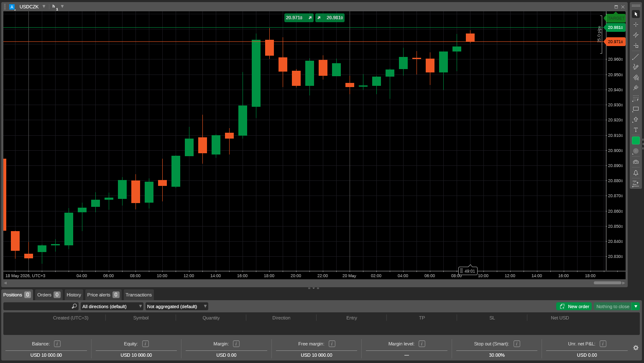Choose the Andrews pitchfork tool
This screenshot has width=644, height=363.
point(636,88)
